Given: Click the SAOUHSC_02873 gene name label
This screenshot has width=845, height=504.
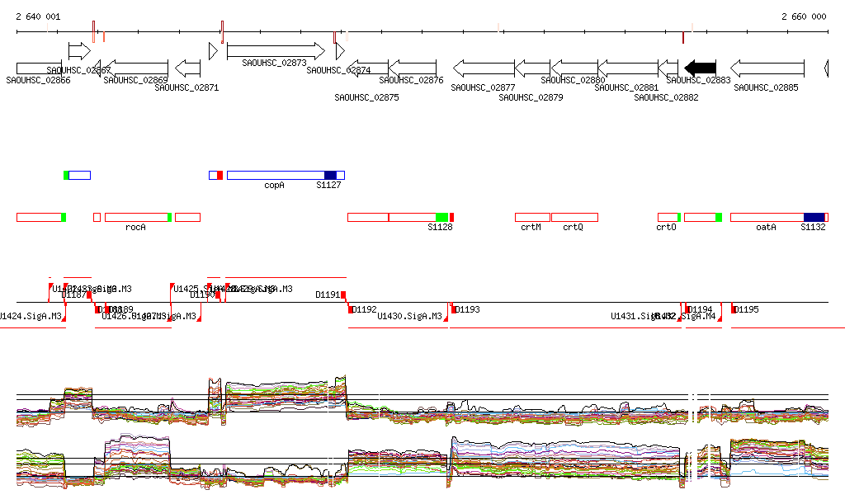Looking at the screenshot, I should click(x=274, y=63).
